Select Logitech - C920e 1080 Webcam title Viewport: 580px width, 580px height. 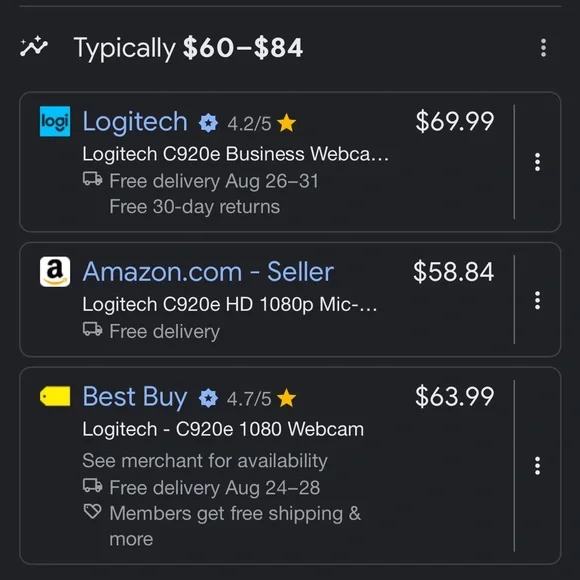click(223, 429)
